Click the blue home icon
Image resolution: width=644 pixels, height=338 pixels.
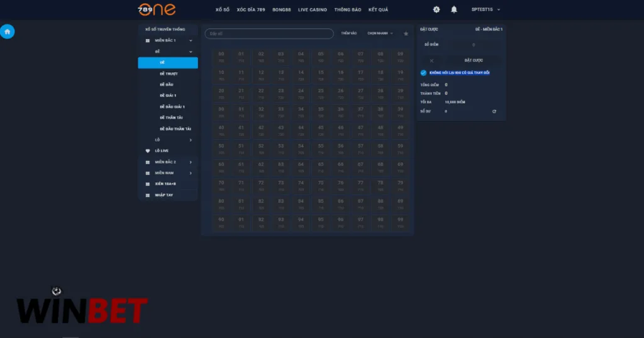(x=8, y=31)
